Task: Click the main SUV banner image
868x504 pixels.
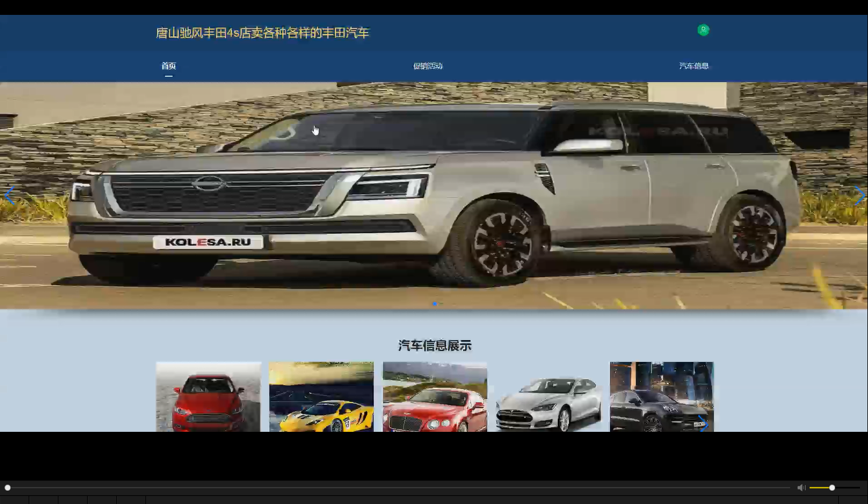Action: coord(434,196)
